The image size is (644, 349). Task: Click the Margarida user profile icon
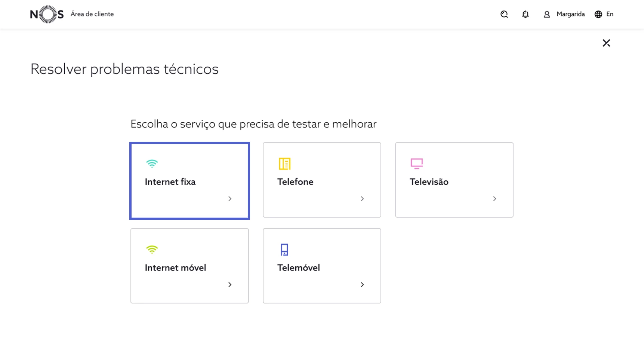pos(546,14)
